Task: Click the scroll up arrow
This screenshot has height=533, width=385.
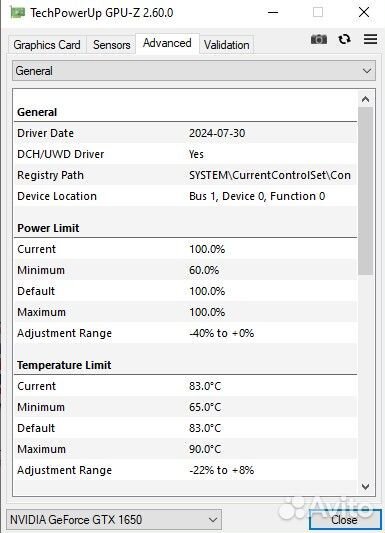Action: 366,99
